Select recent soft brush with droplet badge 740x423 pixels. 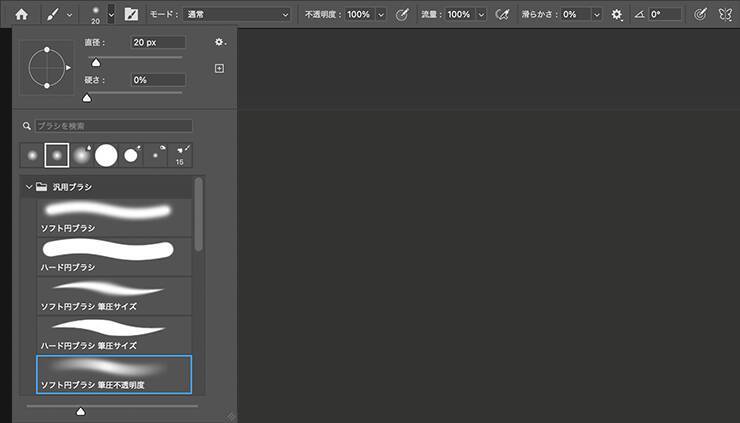[82, 155]
